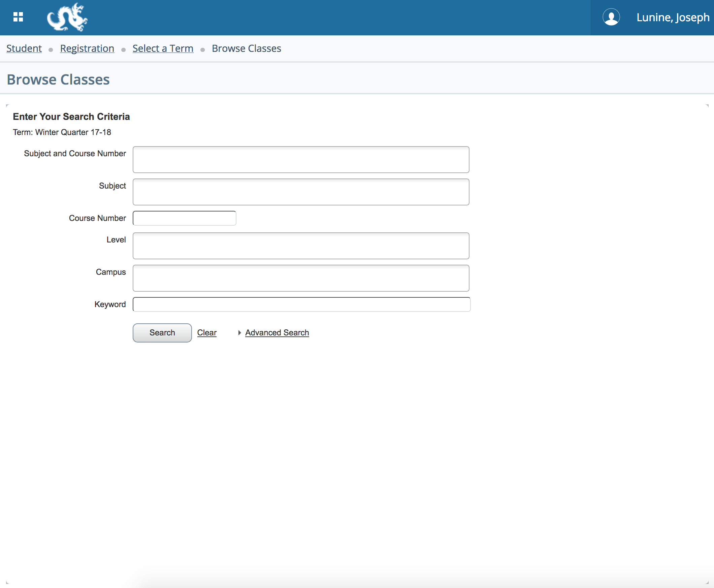Screen dimensions: 714x588
Task: Click Lunine, Joseph account name
Action: 673,17
